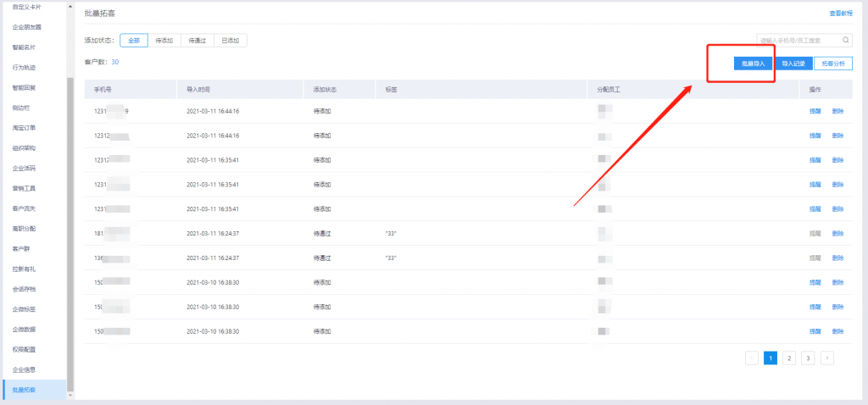Open 企微数据 in the sidebar
The image size is (868, 405).
24,330
